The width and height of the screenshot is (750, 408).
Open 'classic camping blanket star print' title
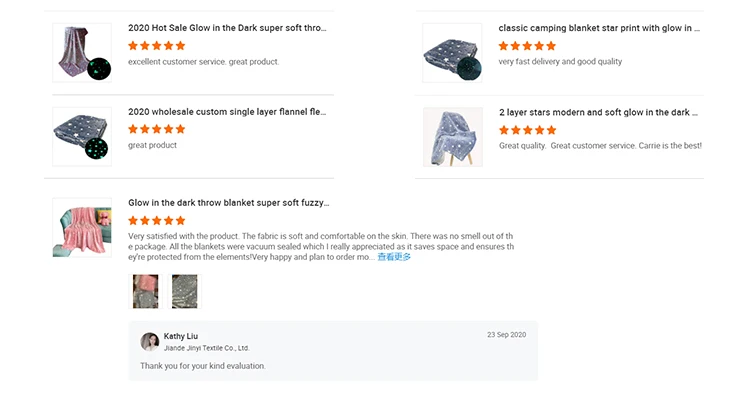[599, 29]
